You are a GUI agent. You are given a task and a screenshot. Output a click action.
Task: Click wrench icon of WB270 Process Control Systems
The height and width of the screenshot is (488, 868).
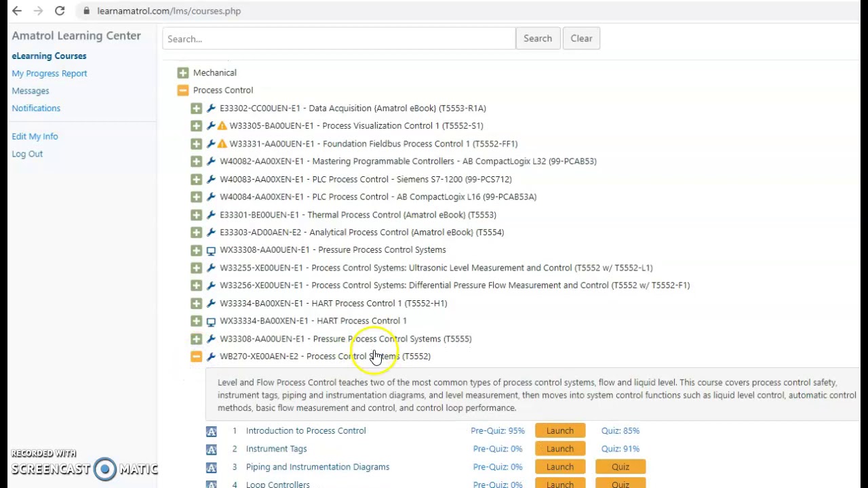pos(211,357)
